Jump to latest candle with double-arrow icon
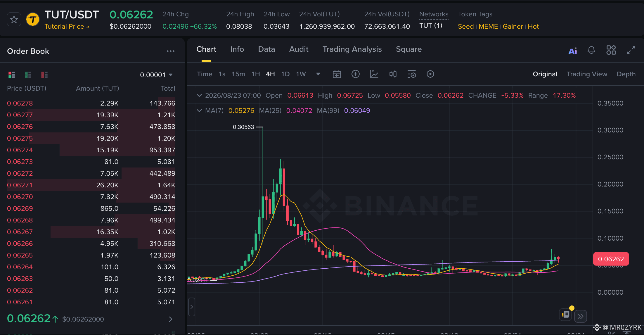644x335 pixels. pyautogui.click(x=581, y=316)
